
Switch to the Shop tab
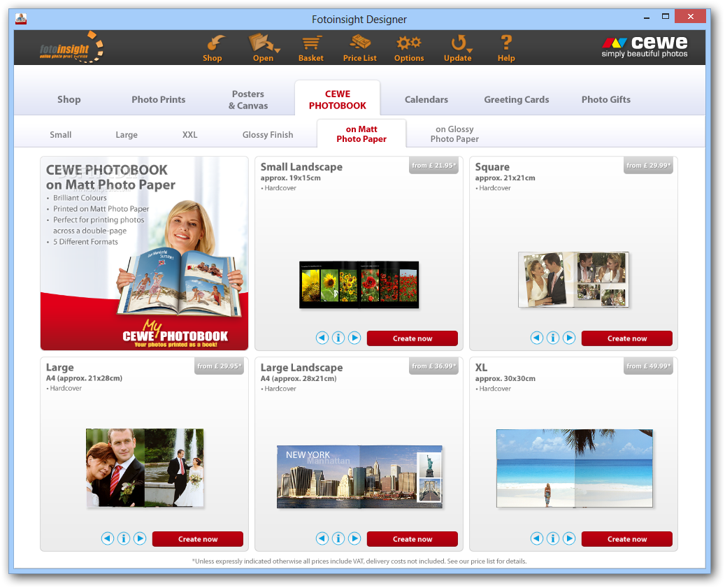coord(69,99)
